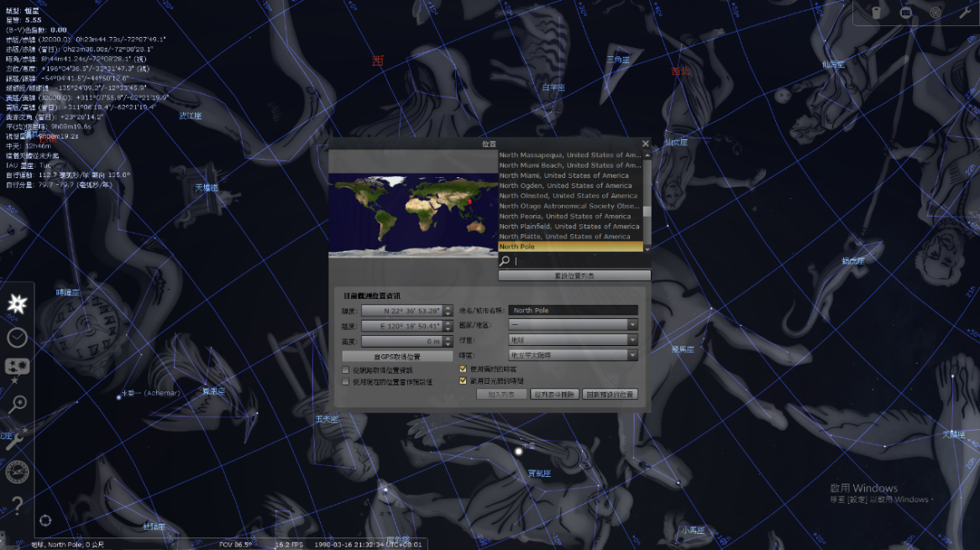Enable 從網路取得位置資訊 checkbox
Image resolution: width=980 pixels, height=550 pixels.
[346, 369]
